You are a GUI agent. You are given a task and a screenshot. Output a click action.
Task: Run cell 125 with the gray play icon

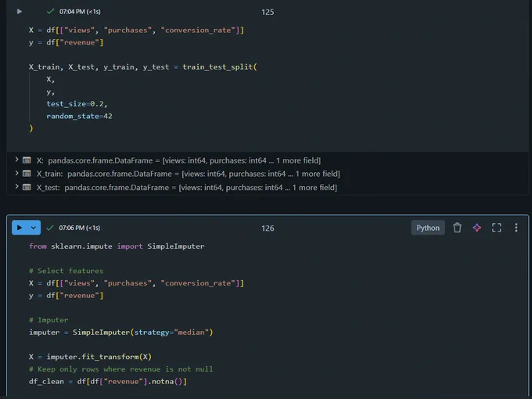(x=20, y=12)
